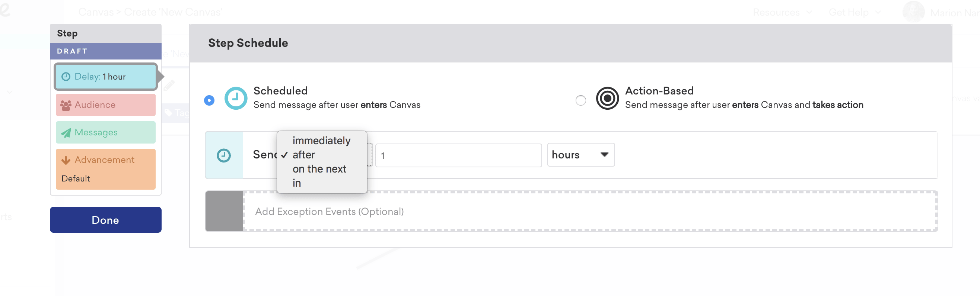Click the clock icon in Delay step
Viewport: 980px width, 296px height.
pos(66,77)
